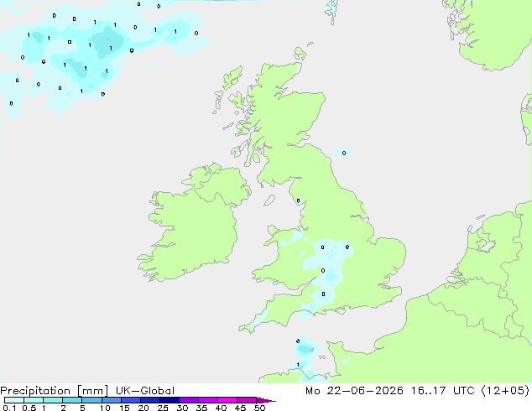
Task: Click the 25–30 mm navy legend swatch
Action: click(x=169, y=400)
